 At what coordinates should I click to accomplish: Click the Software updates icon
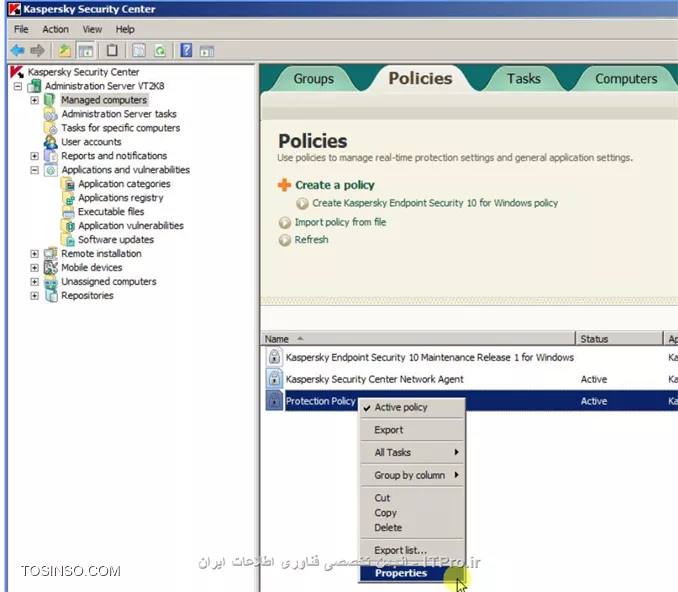[x=68, y=239]
